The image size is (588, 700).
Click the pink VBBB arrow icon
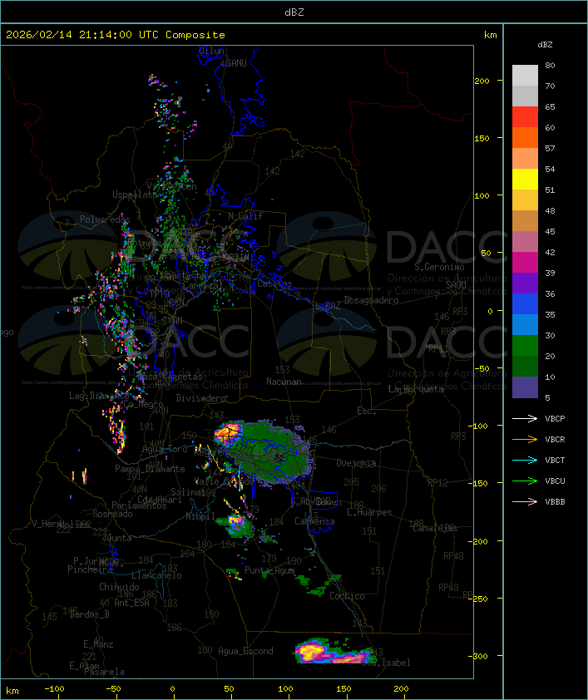tap(525, 502)
